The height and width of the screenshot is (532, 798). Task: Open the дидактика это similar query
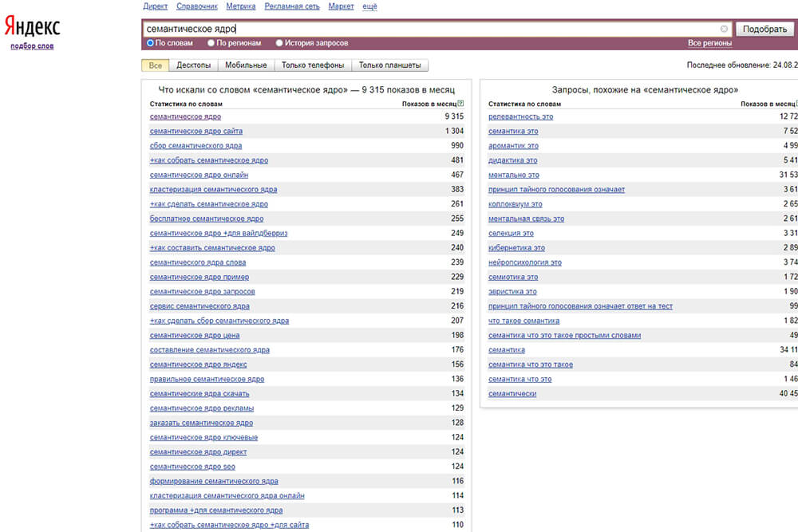(513, 160)
